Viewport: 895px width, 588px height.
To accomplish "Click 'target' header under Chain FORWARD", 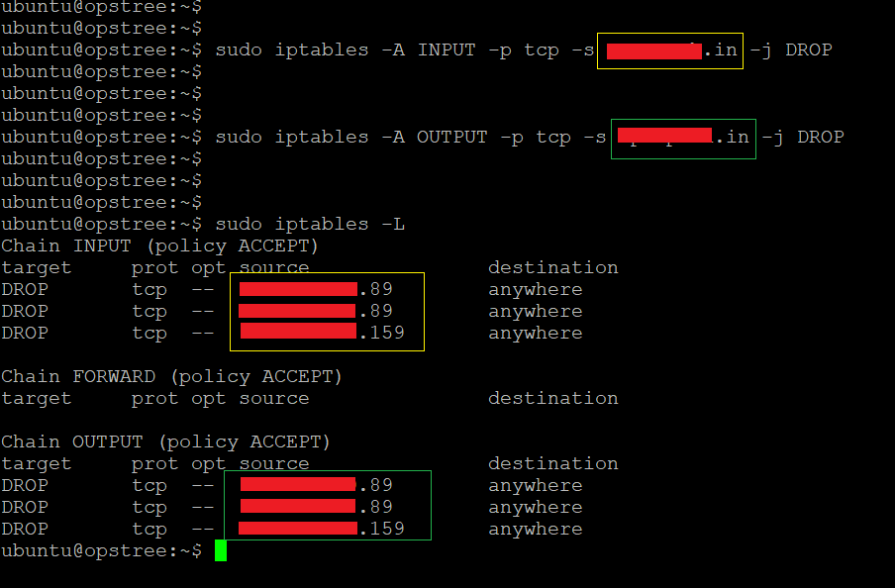I will pos(37,398).
